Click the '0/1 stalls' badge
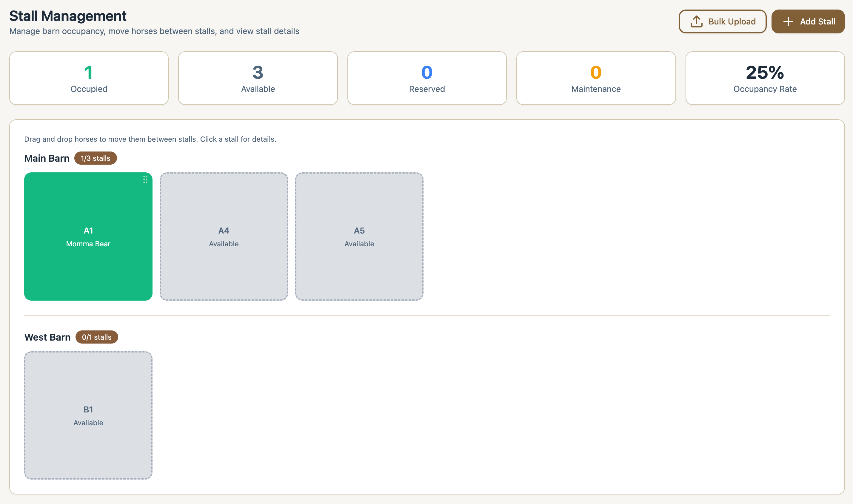 pos(97,337)
